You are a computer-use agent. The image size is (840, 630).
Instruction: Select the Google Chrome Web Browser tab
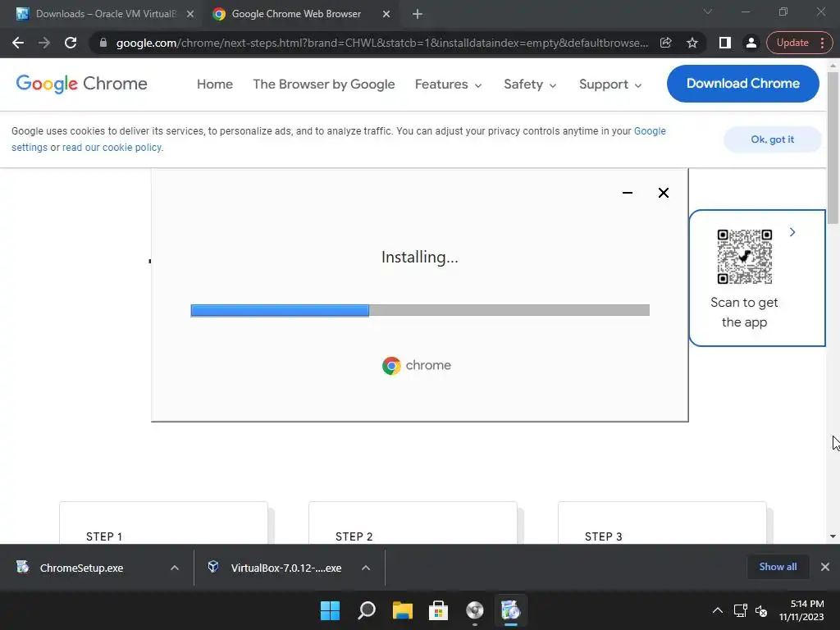(295, 14)
